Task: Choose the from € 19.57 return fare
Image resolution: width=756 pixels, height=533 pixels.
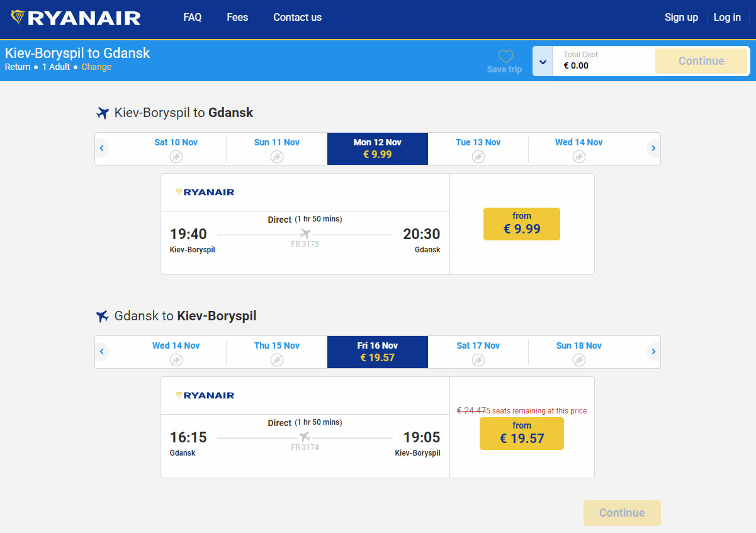Action: click(522, 434)
